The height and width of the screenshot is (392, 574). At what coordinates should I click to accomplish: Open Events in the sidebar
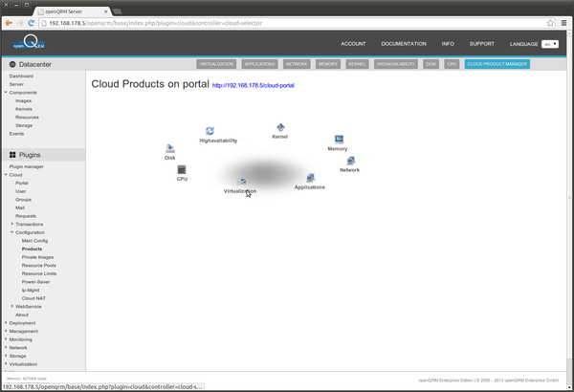point(16,134)
